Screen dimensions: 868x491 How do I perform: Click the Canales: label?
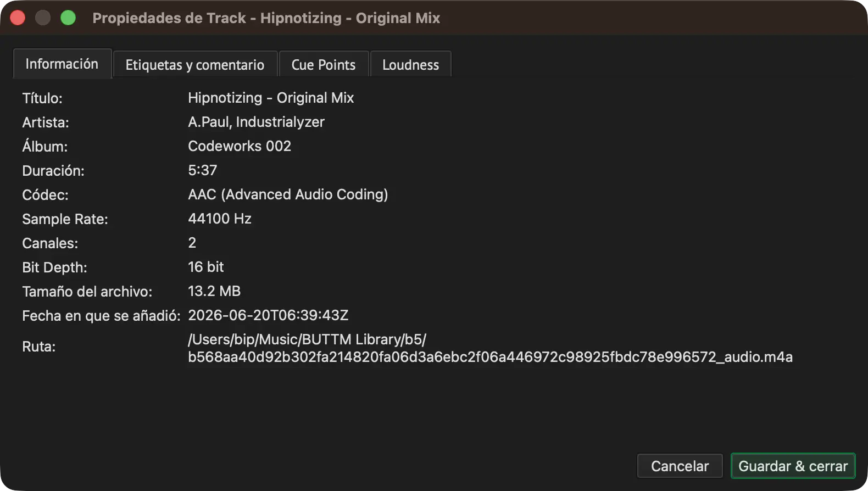coord(50,243)
